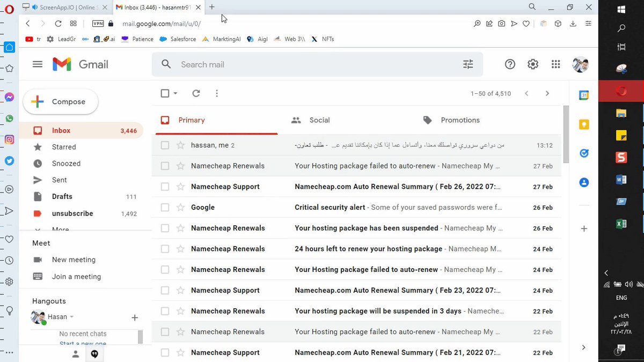This screenshot has height=362, width=644.
Task: Hide the Google side panel arrow
Action: tap(583, 348)
